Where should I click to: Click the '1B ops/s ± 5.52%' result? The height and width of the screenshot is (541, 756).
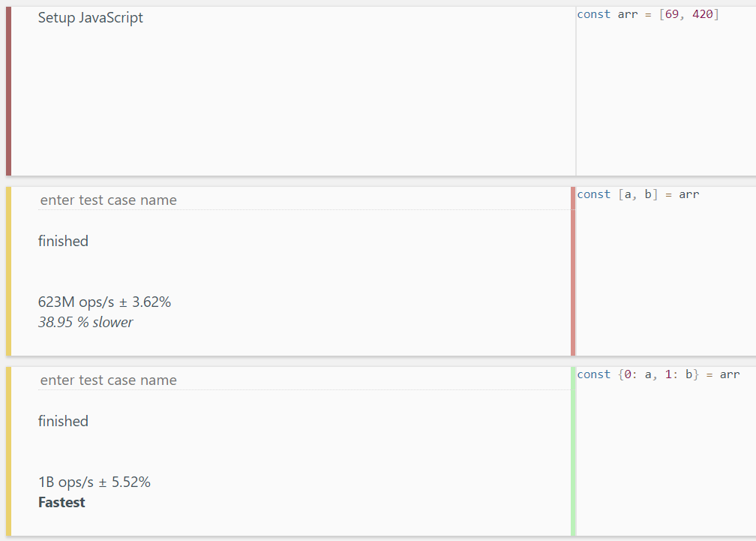pos(94,482)
